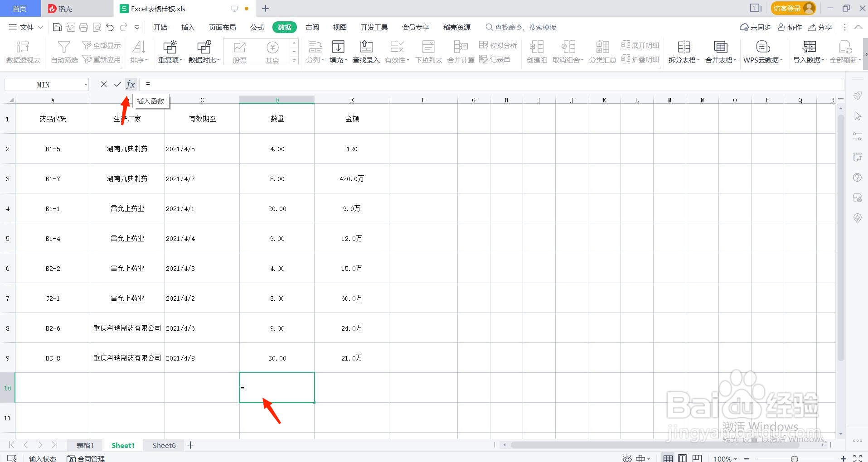Click the help question mark sidebar icon
Screen dimensions: 868x462
tap(857, 178)
